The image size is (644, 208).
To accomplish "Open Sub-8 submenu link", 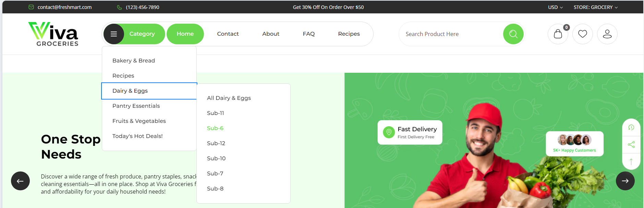I will pos(215,188).
